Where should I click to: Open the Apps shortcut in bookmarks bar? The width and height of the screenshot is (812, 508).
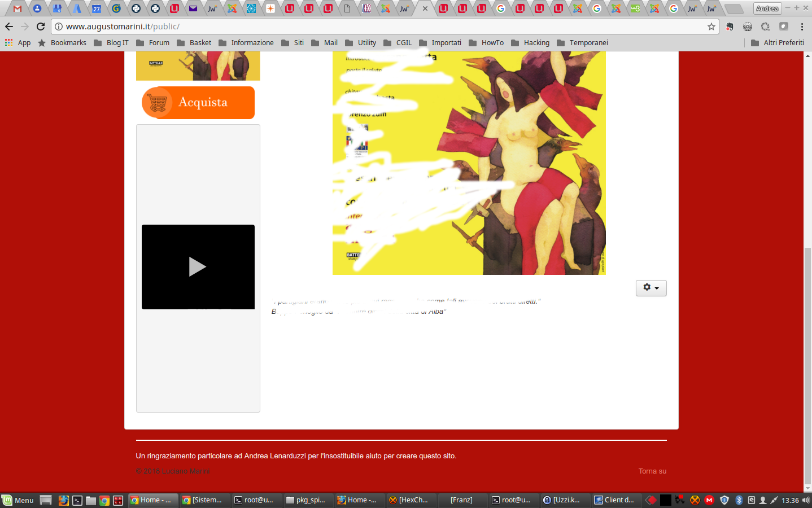18,43
